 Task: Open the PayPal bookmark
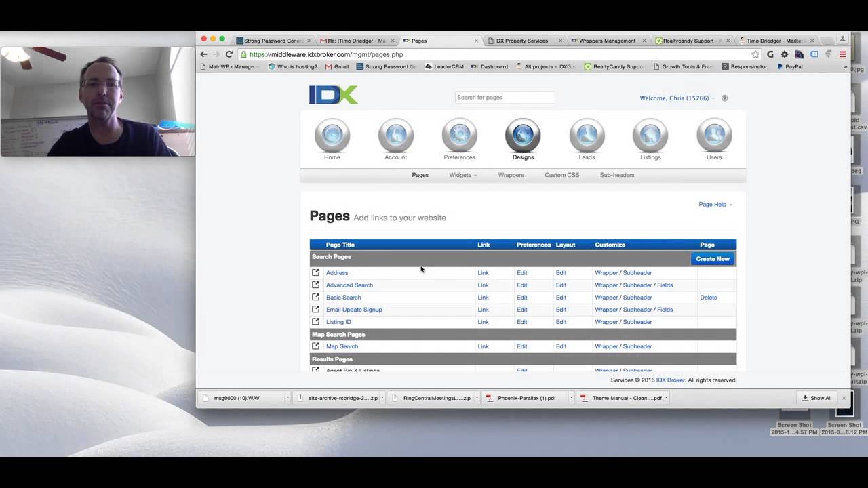point(790,67)
